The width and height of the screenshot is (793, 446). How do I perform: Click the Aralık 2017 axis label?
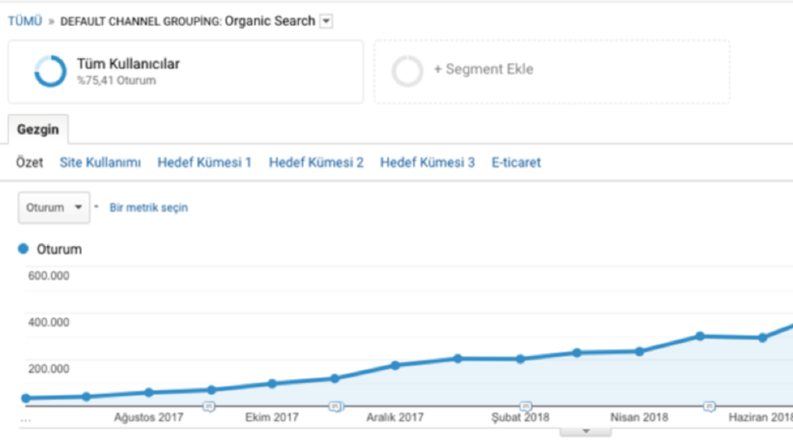pyautogui.click(x=395, y=418)
